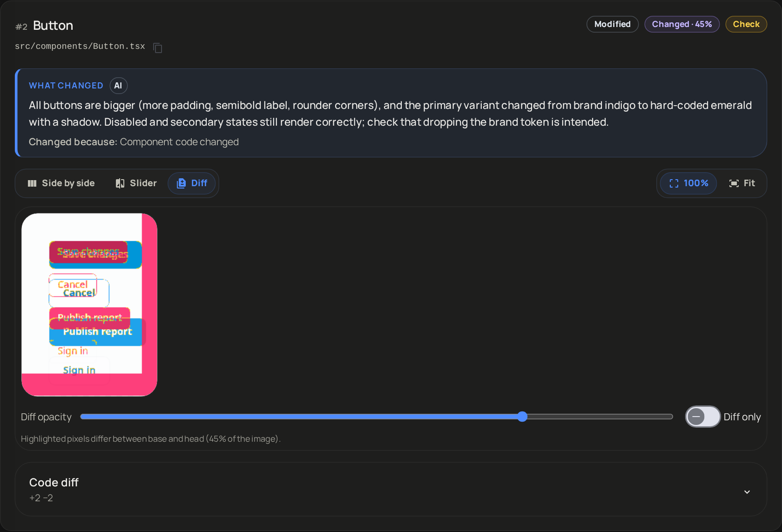
Task: Click the Code diff header title
Action: tap(54, 483)
